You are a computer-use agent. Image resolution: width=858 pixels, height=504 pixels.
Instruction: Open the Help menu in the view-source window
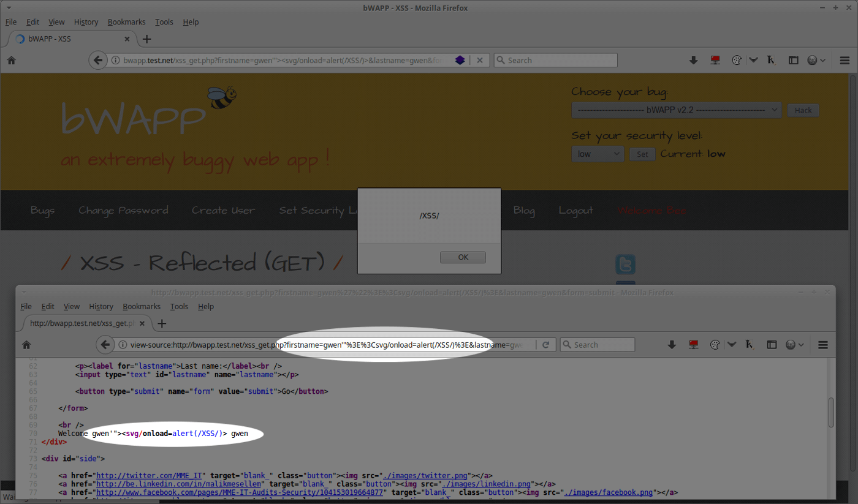click(206, 306)
